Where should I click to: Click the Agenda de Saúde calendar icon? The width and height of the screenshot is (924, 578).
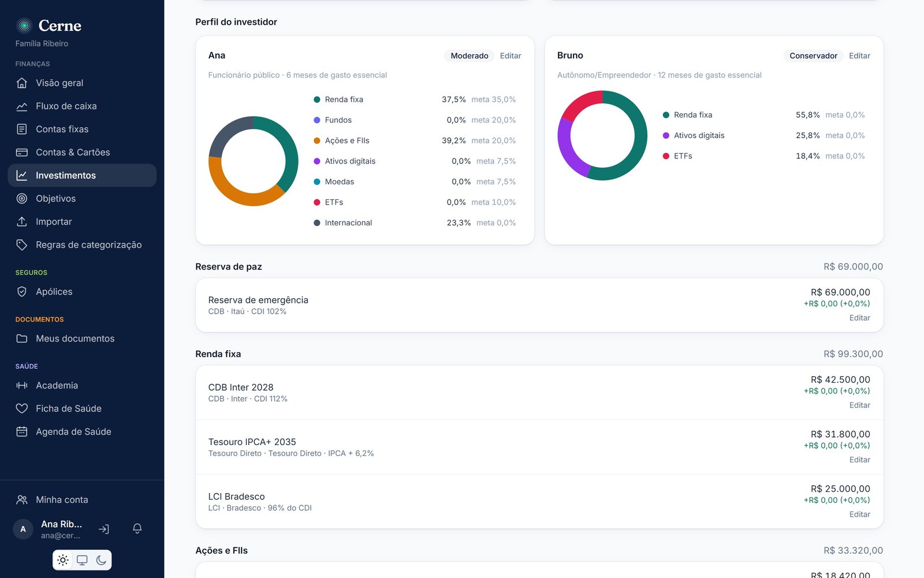(22, 431)
